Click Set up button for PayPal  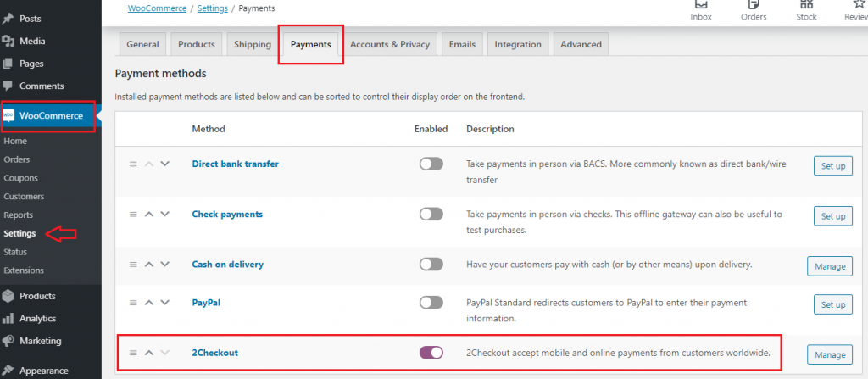click(x=832, y=304)
